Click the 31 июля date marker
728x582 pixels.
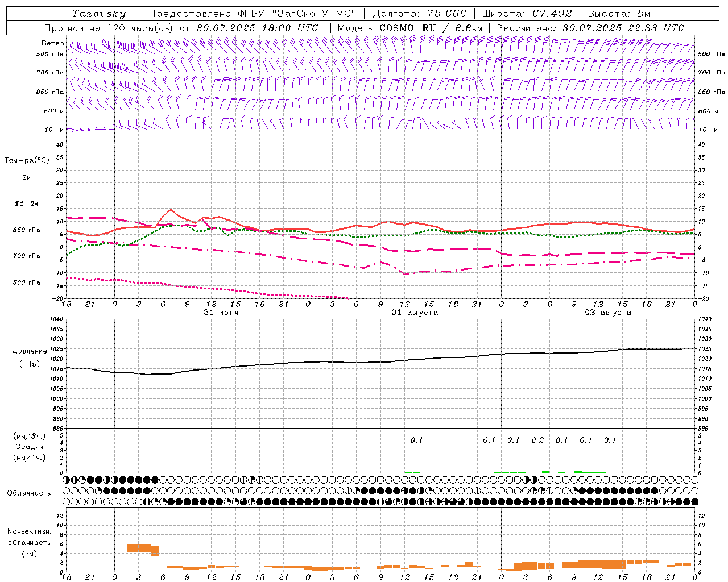coord(221,312)
